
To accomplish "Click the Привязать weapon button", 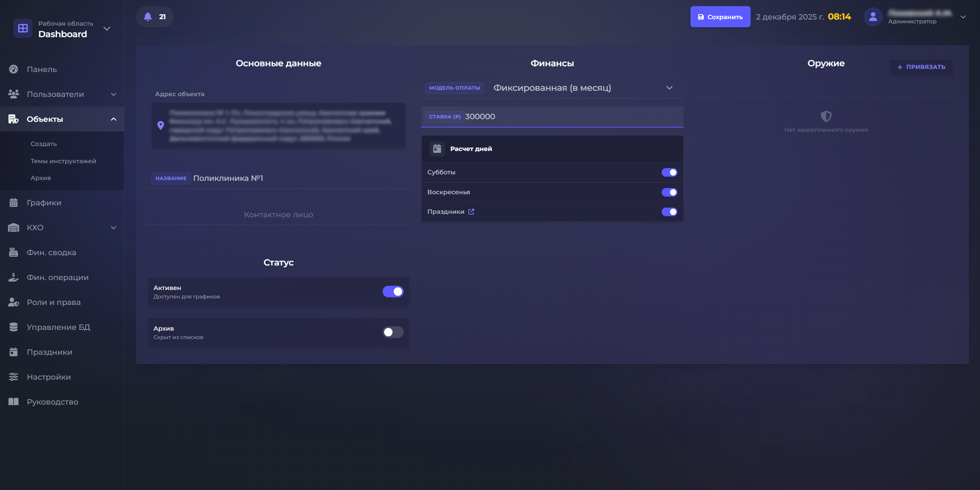I will 921,67.
